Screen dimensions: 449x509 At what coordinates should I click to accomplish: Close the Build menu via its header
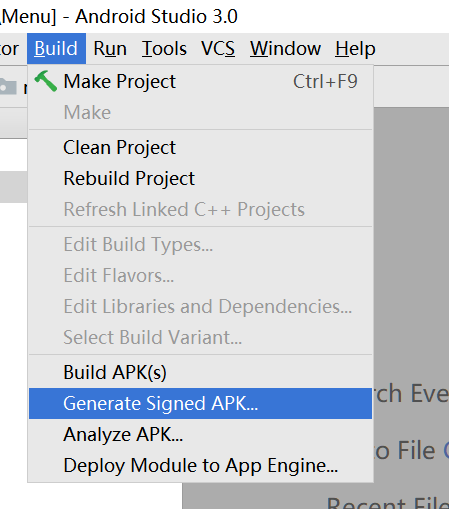click(56, 49)
